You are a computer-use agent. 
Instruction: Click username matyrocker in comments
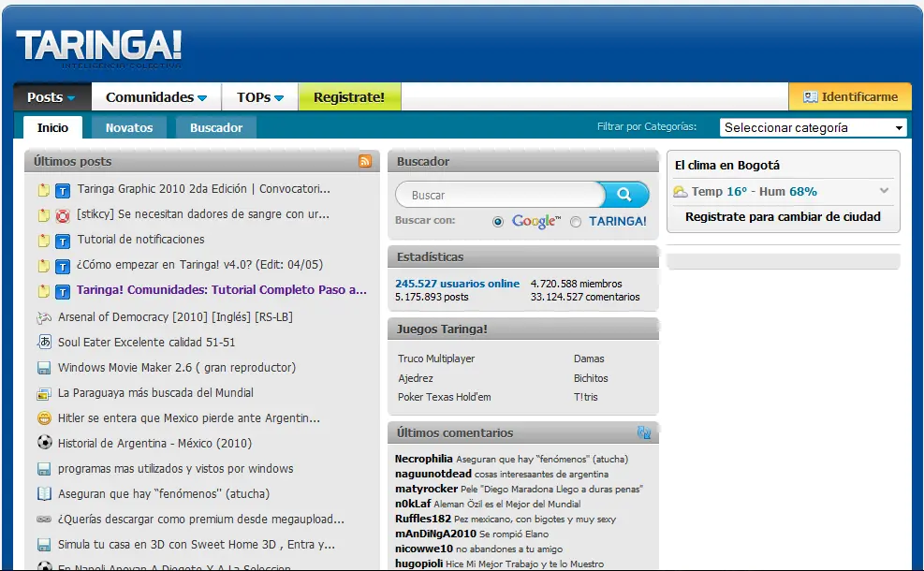point(426,489)
